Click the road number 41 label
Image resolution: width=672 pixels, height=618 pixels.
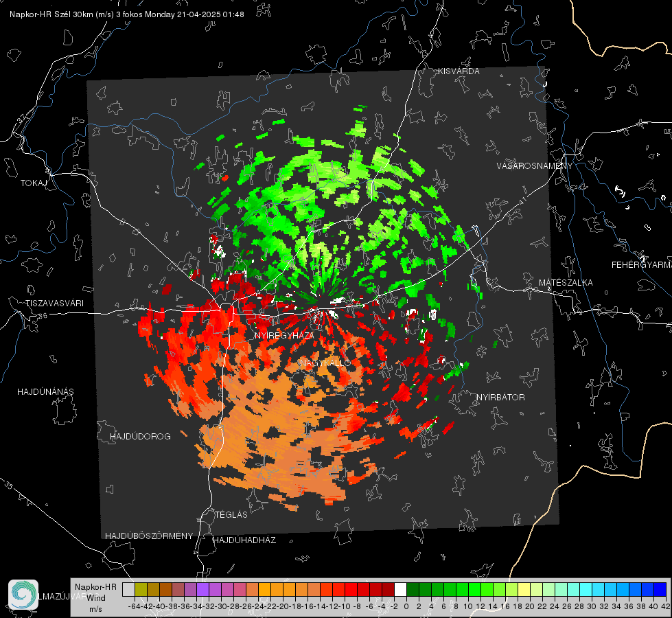(522, 201)
